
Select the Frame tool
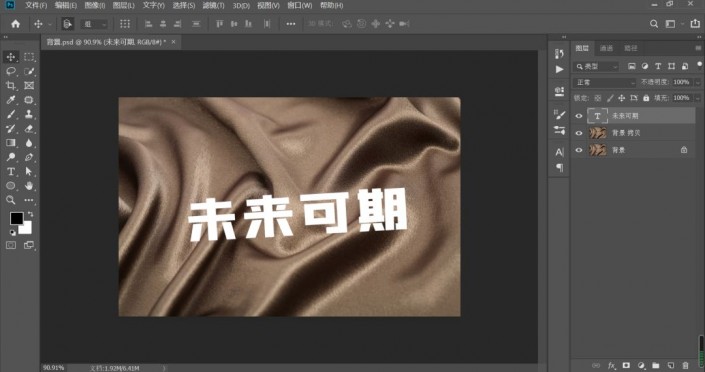point(29,85)
